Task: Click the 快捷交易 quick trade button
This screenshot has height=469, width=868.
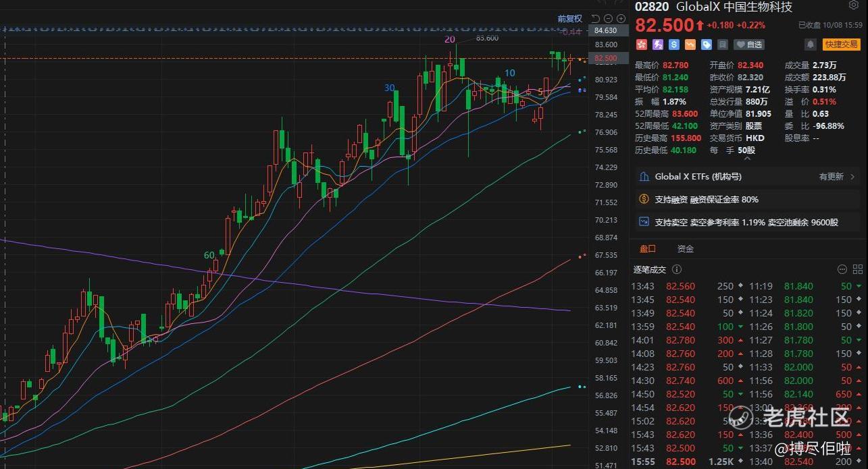Action: click(841, 45)
